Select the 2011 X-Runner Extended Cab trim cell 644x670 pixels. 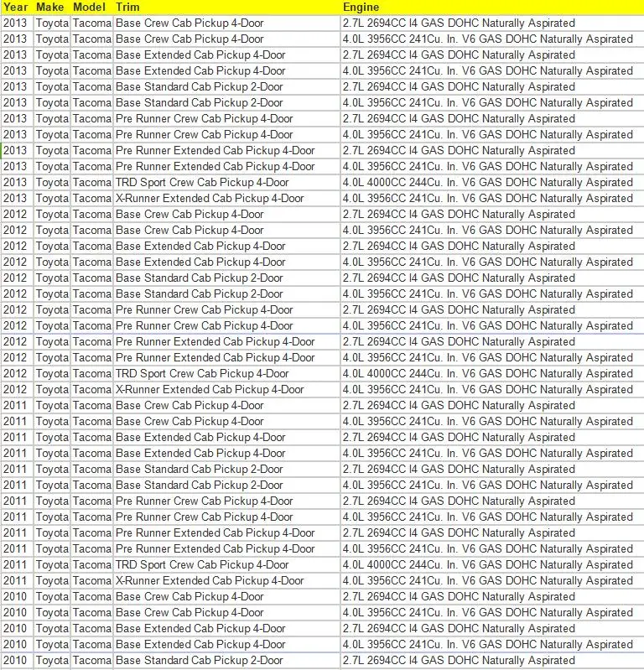coord(226,581)
